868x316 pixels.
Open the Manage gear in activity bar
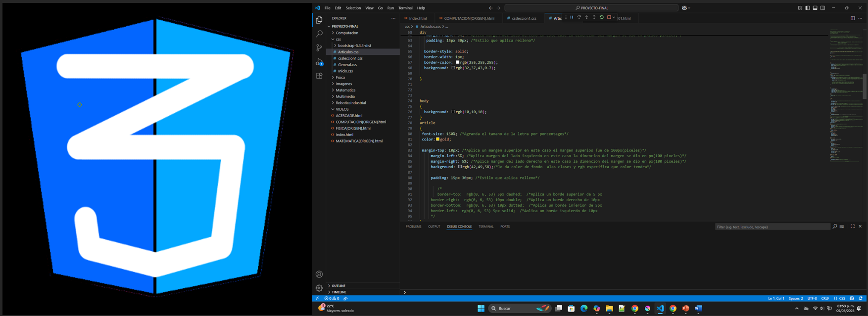[x=319, y=288]
